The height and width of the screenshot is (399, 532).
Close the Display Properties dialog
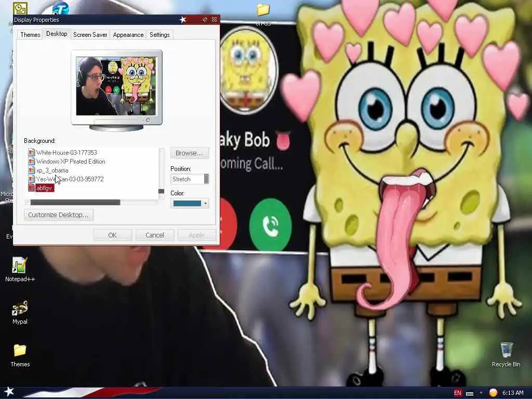tap(215, 20)
